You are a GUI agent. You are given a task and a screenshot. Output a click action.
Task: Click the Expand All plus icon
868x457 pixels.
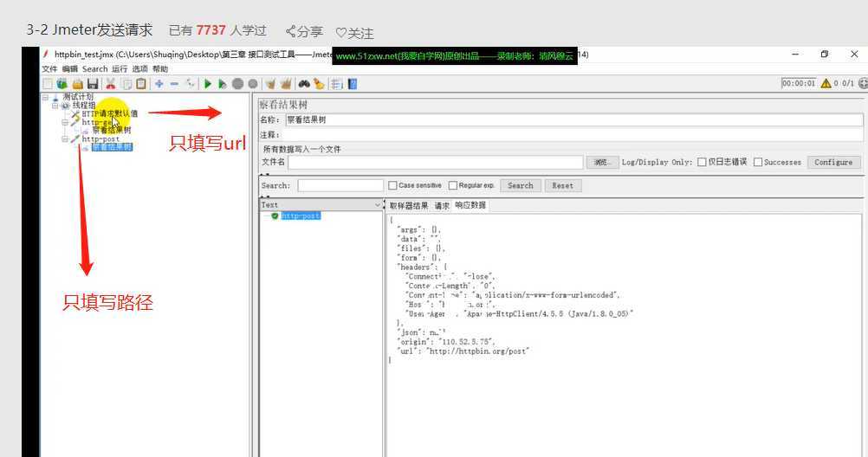pos(159,84)
